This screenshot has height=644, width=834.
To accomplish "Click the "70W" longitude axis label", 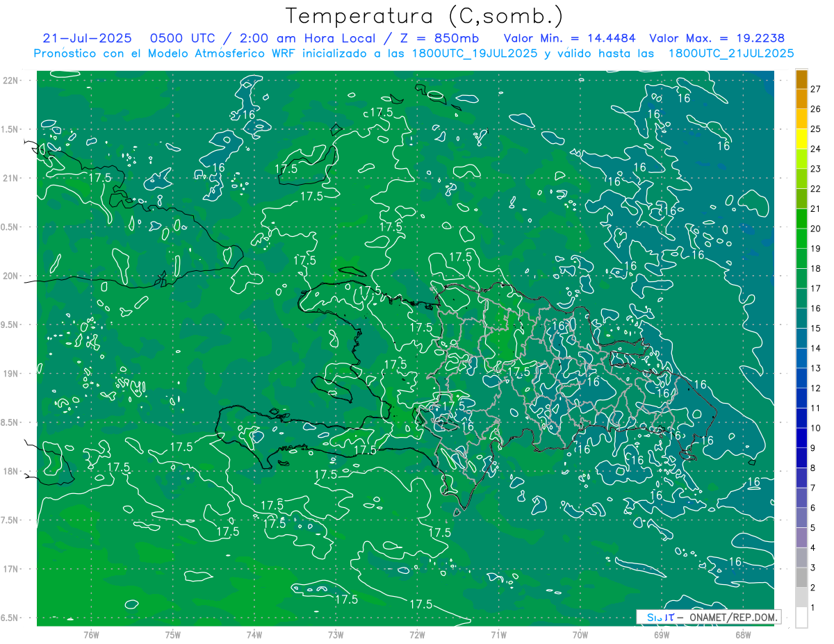I will pyautogui.click(x=580, y=634).
